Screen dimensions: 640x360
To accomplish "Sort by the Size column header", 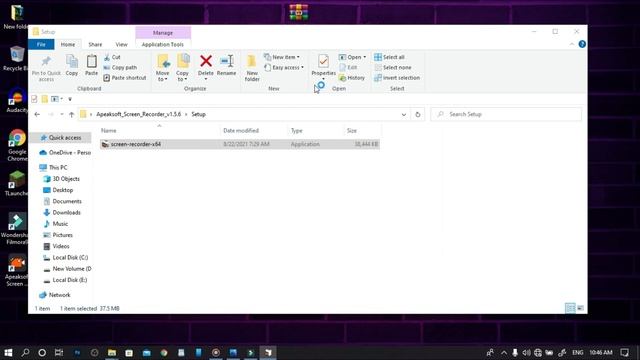I will pyautogui.click(x=352, y=131).
